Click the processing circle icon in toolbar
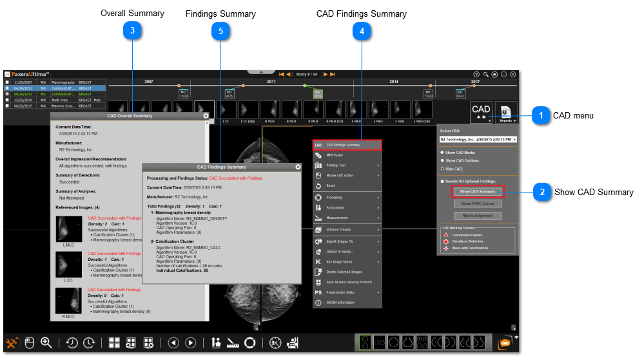Screen dimensions: 644x358 (249, 343)
